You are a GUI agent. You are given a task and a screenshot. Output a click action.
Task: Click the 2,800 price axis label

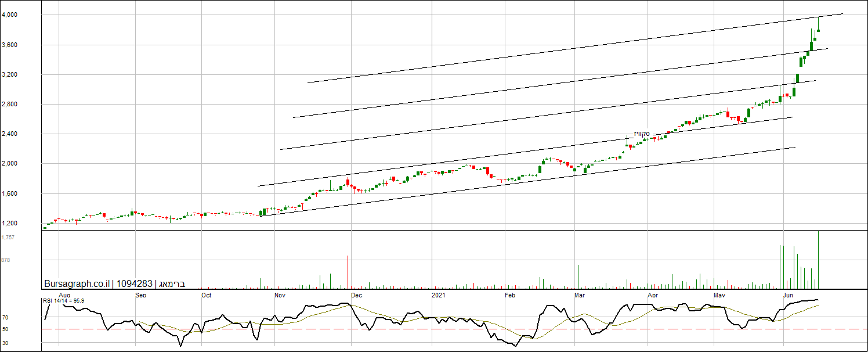point(10,105)
